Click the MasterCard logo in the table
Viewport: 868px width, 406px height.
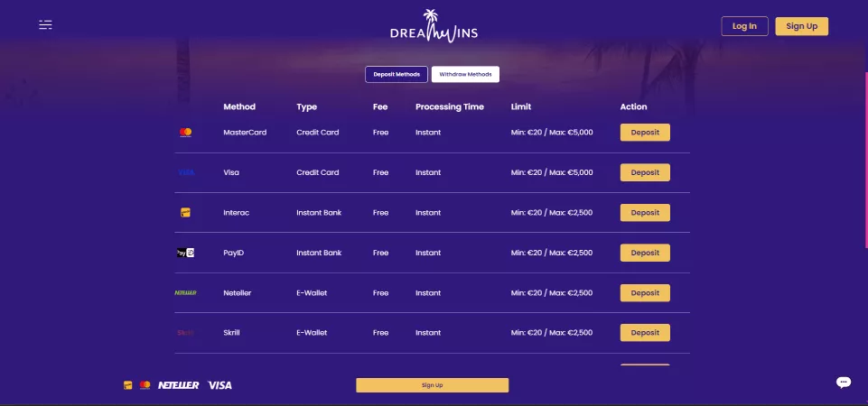click(185, 133)
